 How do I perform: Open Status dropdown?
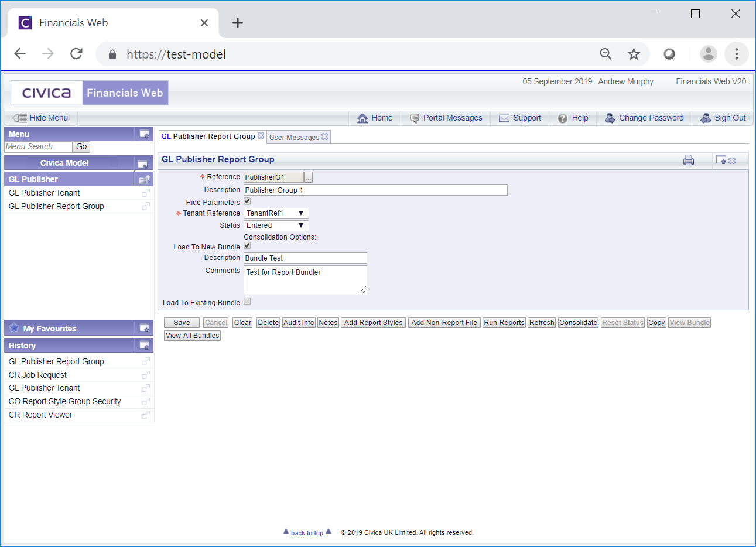pyautogui.click(x=276, y=225)
